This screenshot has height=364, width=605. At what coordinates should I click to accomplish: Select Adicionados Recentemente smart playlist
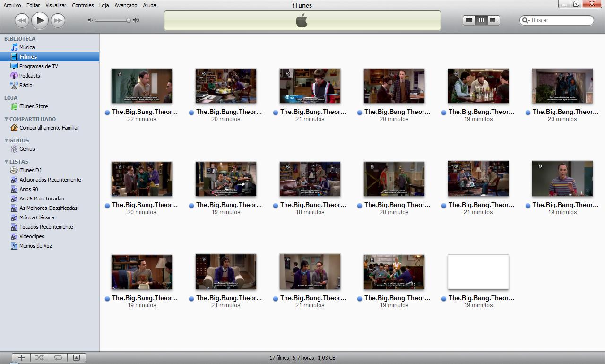[50, 180]
